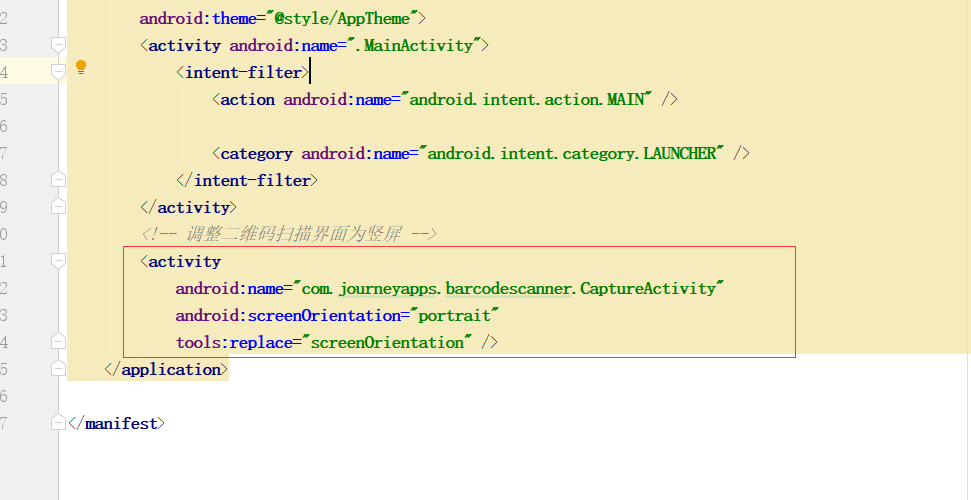971x500 pixels.
Task: Toggle fold marker on tools:replace line
Action: tap(58, 342)
